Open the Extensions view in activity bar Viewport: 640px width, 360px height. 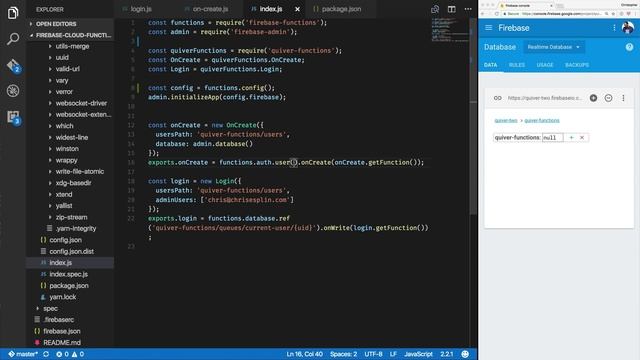tap(13, 118)
